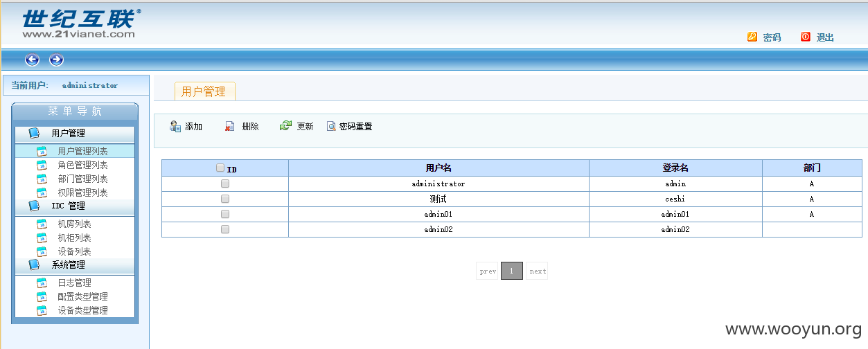Click the 密码 link at top right
The image size is (868, 349).
point(772,37)
